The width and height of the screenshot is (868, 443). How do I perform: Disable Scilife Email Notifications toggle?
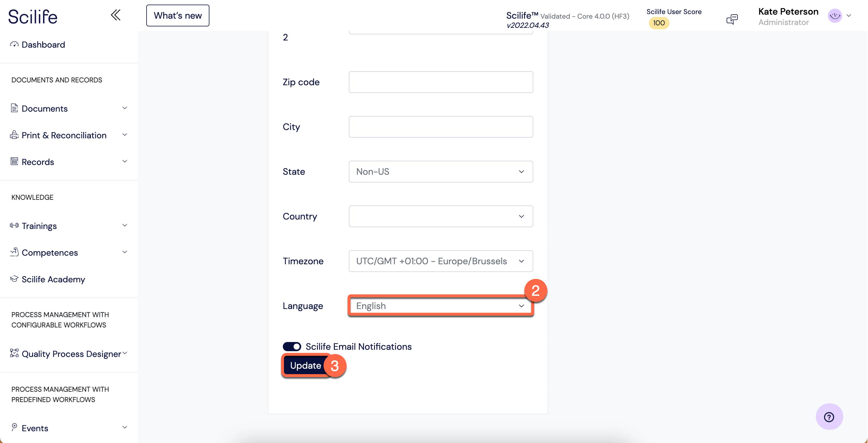292,346
